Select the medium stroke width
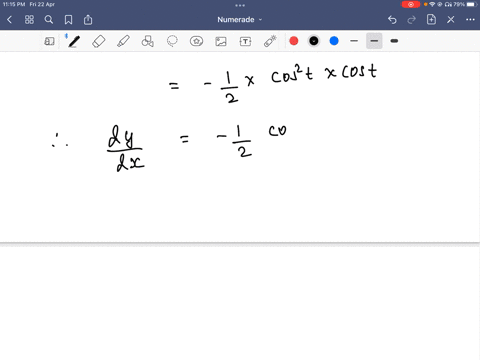Image resolution: width=480 pixels, height=360 pixels. coord(374,41)
